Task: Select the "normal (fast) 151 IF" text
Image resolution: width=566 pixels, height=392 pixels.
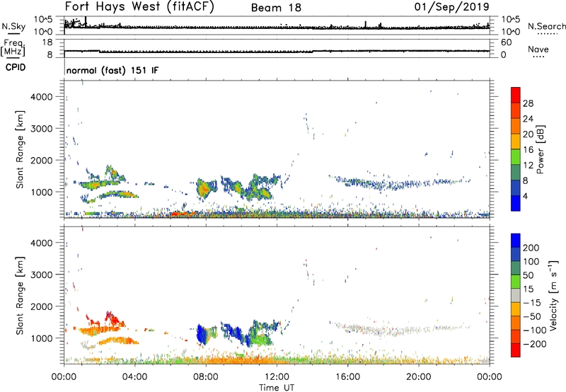Action: [112, 70]
